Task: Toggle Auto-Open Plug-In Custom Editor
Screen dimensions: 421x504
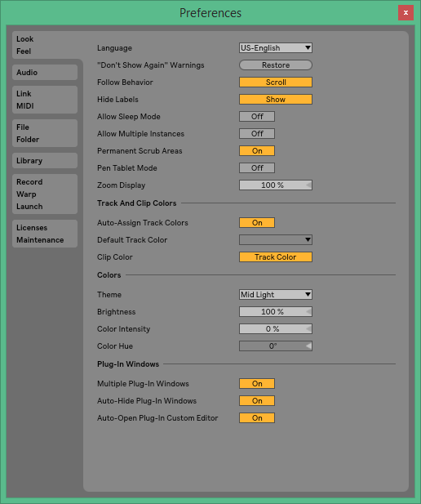Action: [257, 418]
